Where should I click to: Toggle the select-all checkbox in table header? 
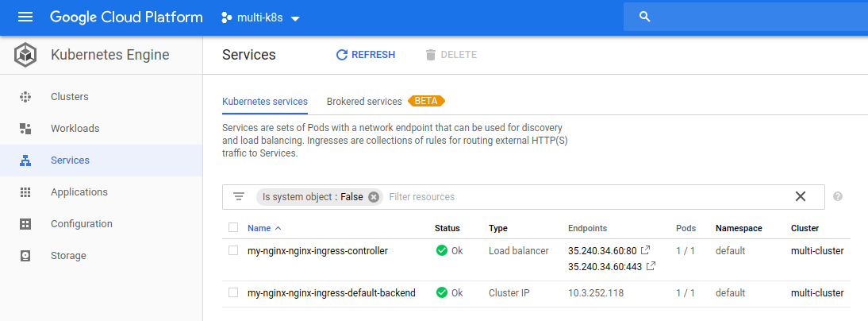(x=233, y=227)
